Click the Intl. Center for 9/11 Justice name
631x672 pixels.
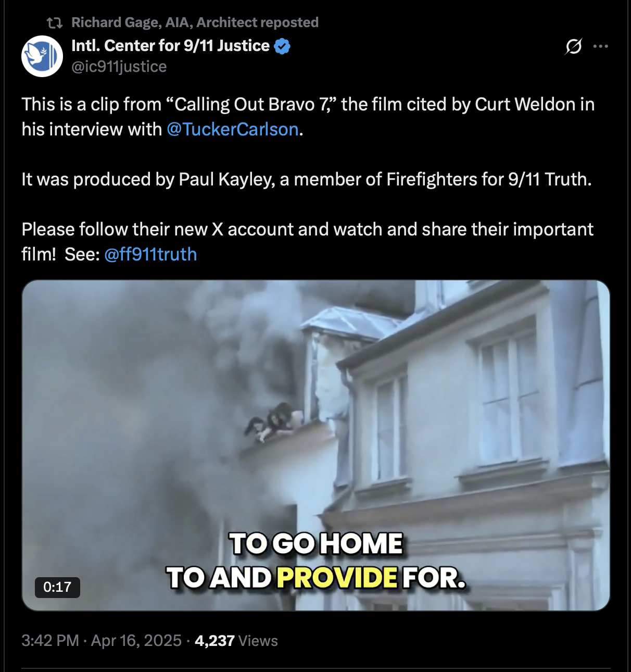[x=170, y=46]
